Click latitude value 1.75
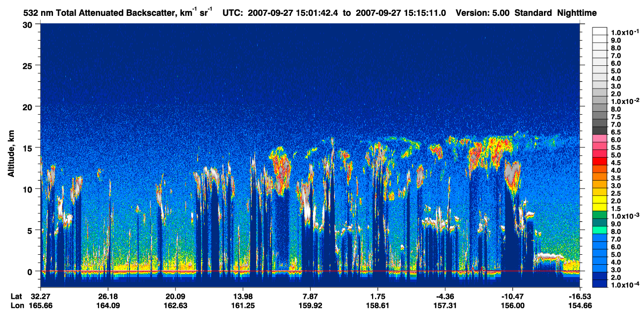 (377, 296)
